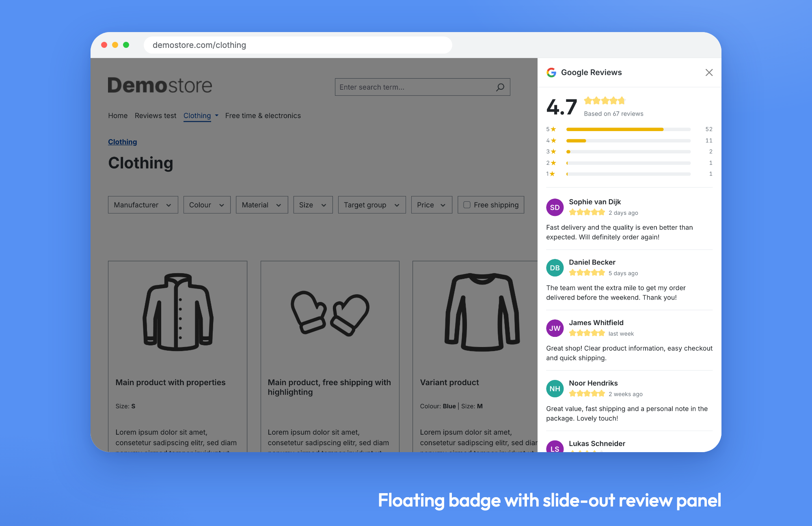Click the LS avatar of Lukas Schneider
Screen dimensions: 812x526
tap(555, 446)
